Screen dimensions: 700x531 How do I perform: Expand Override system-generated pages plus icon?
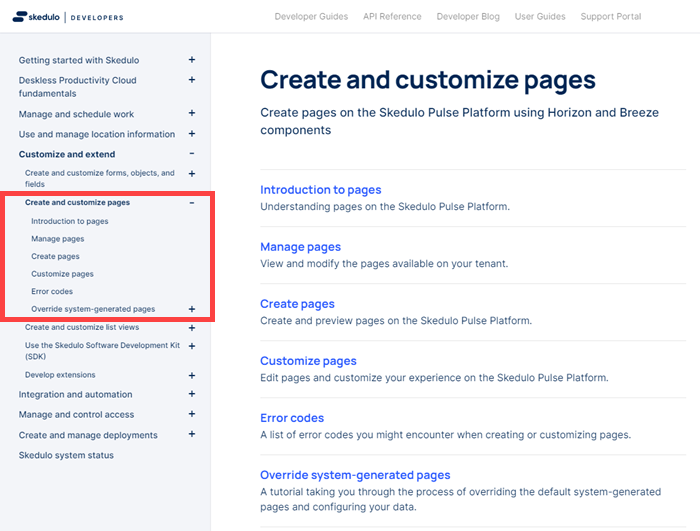coord(192,309)
